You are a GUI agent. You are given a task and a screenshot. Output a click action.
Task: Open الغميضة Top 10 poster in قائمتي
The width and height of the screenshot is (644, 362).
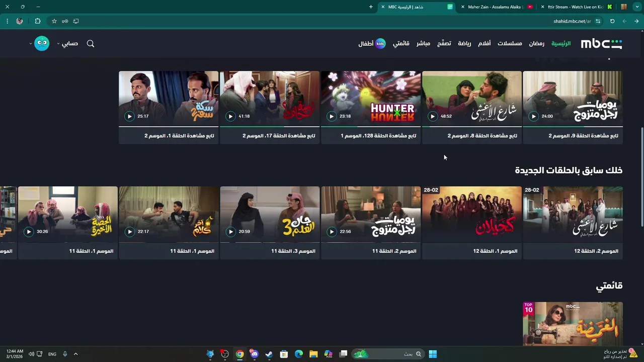(x=573, y=324)
